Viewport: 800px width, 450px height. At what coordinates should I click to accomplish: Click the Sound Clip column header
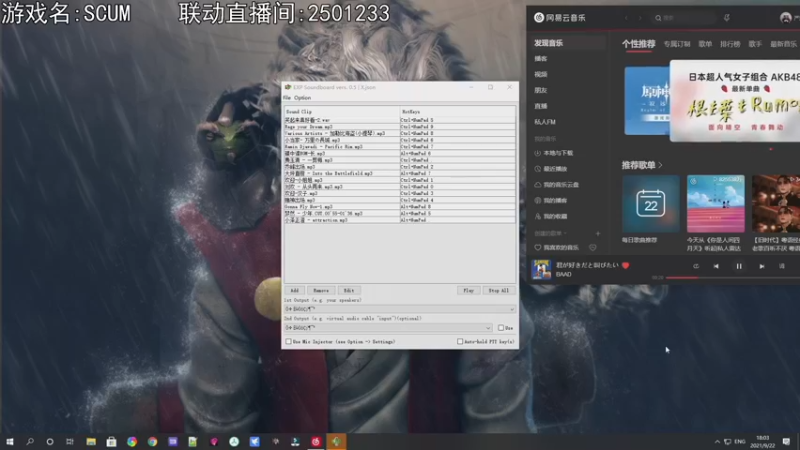[x=342, y=111]
